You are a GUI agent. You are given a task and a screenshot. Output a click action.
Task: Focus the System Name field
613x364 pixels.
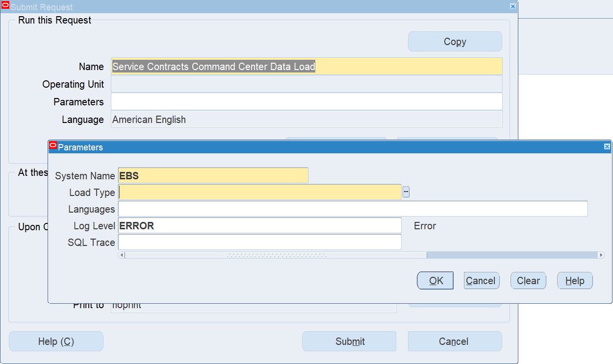coord(213,175)
